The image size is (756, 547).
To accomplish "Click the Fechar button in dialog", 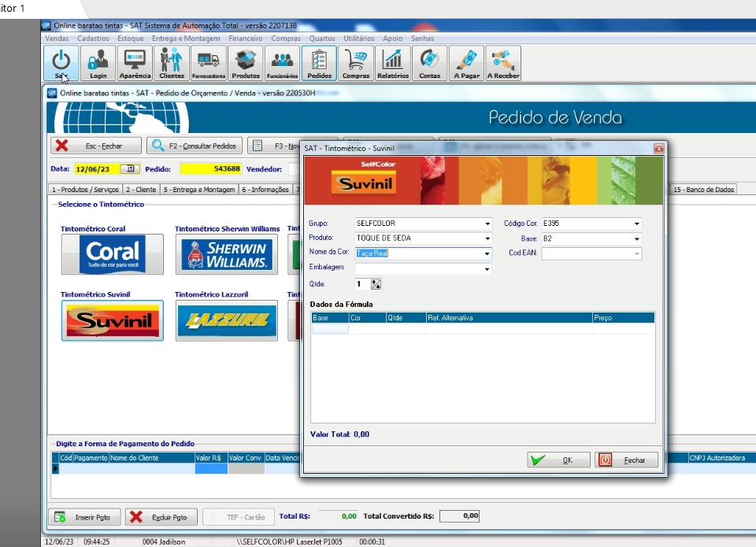I will pos(627,460).
